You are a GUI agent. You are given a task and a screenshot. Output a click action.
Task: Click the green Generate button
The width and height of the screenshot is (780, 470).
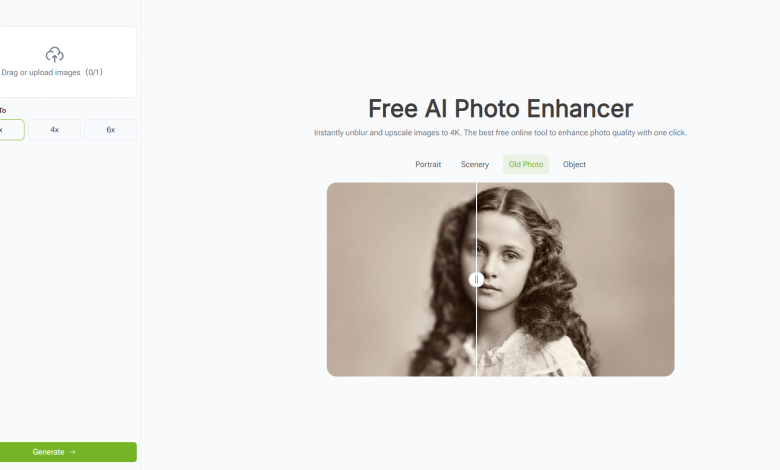coord(68,452)
